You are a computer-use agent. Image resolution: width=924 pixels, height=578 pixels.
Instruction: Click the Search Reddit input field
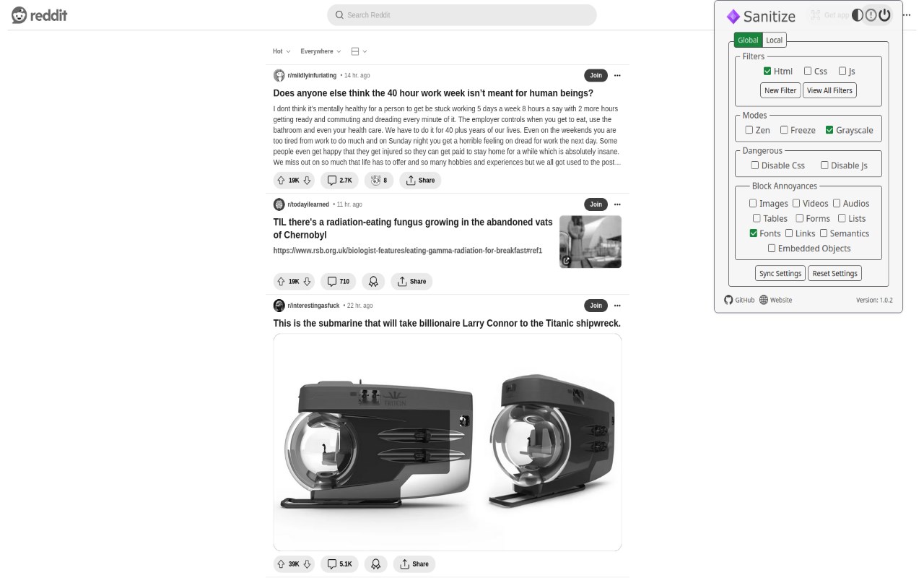(x=462, y=15)
